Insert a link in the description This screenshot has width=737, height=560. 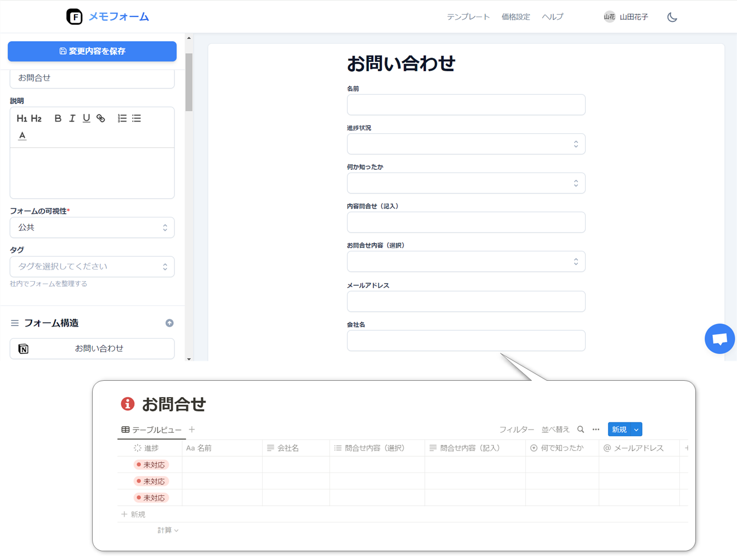[x=101, y=118]
